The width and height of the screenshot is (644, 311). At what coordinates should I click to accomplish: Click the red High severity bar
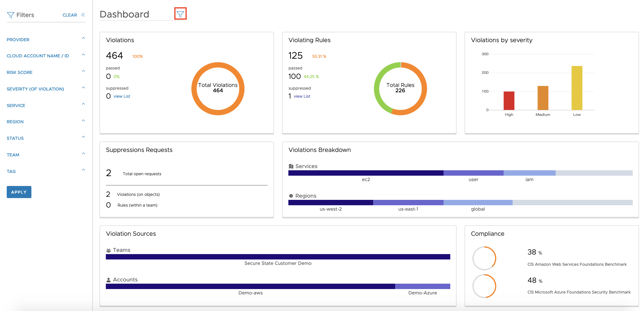point(509,101)
